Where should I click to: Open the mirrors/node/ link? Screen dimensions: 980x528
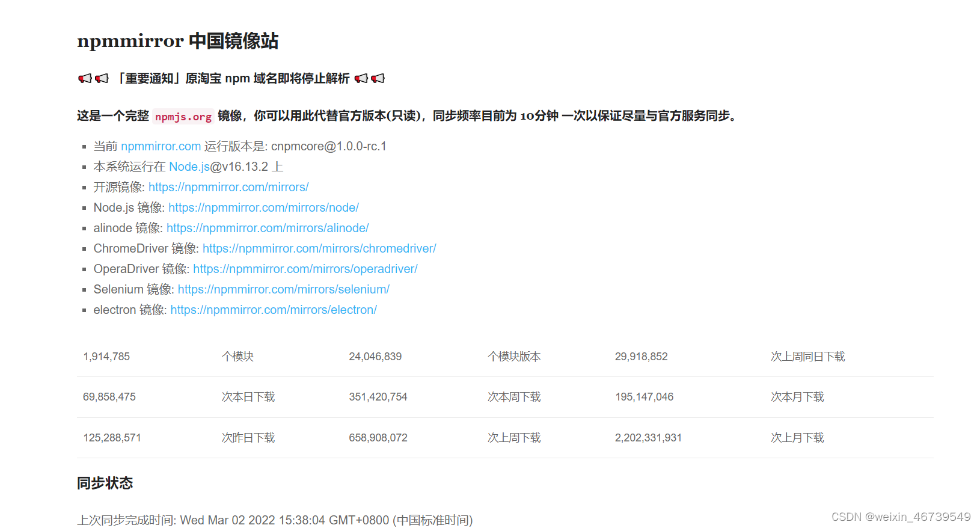[263, 207]
